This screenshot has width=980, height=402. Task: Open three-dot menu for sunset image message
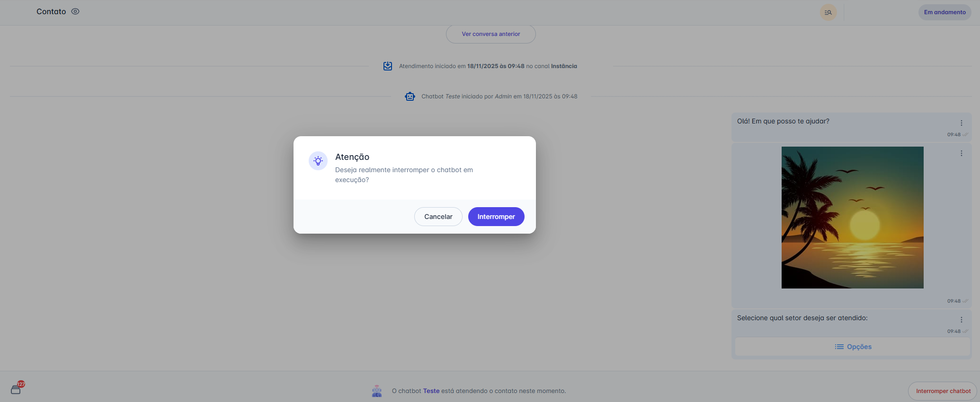[x=961, y=153]
